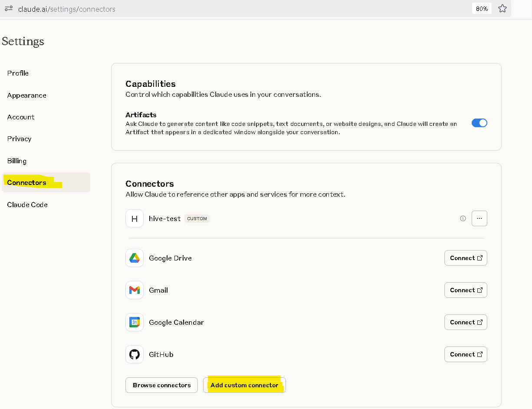532x409 pixels.
Task: Select Connectors in the settings sidebar
Action: [26, 182]
